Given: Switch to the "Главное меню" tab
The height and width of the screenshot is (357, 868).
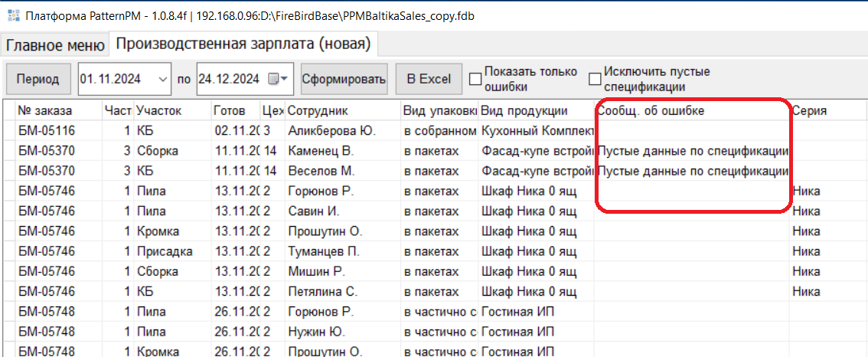Looking at the screenshot, I should coord(55,45).
